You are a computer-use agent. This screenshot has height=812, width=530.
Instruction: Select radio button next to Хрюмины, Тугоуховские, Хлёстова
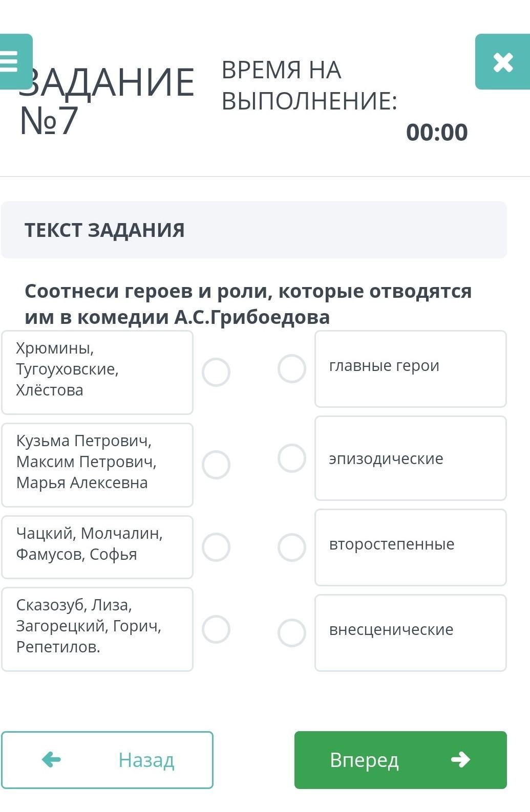click(216, 372)
